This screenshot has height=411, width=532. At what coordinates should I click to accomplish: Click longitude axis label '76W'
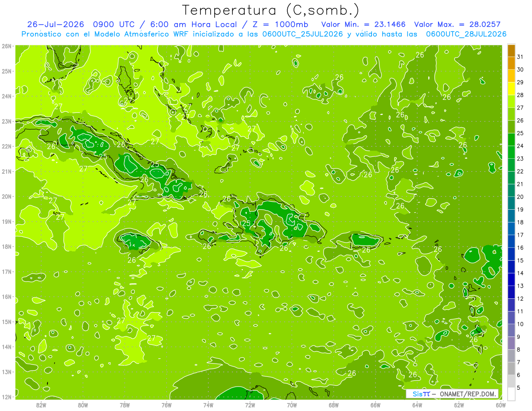166,405
